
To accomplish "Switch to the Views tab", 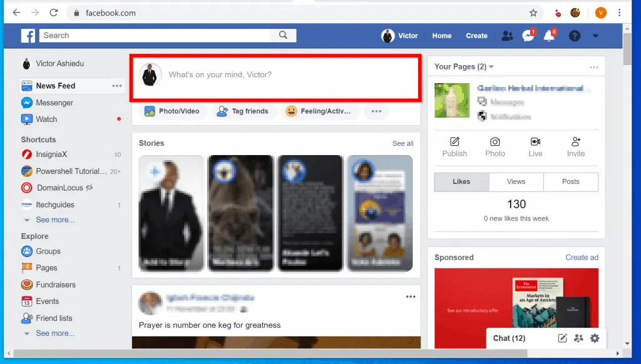I will point(516,181).
